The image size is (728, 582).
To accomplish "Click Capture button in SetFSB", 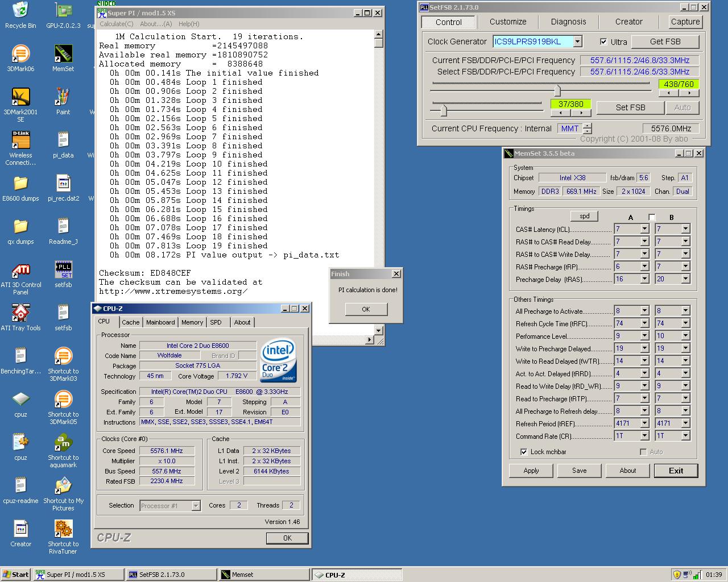I will 685,22.
